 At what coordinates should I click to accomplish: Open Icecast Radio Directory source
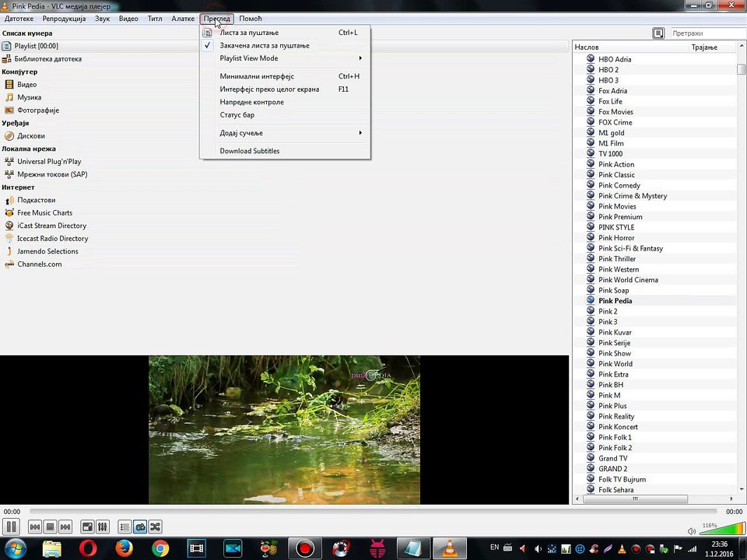pyautogui.click(x=52, y=239)
